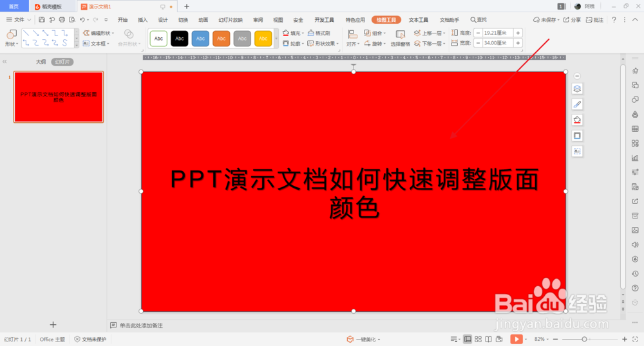
Task: Select the 大纲 outline panel toggle
Action: [41, 62]
